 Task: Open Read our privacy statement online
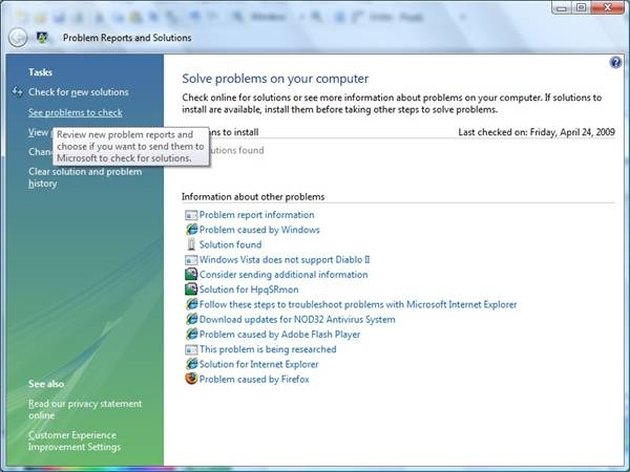[x=85, y=409]
